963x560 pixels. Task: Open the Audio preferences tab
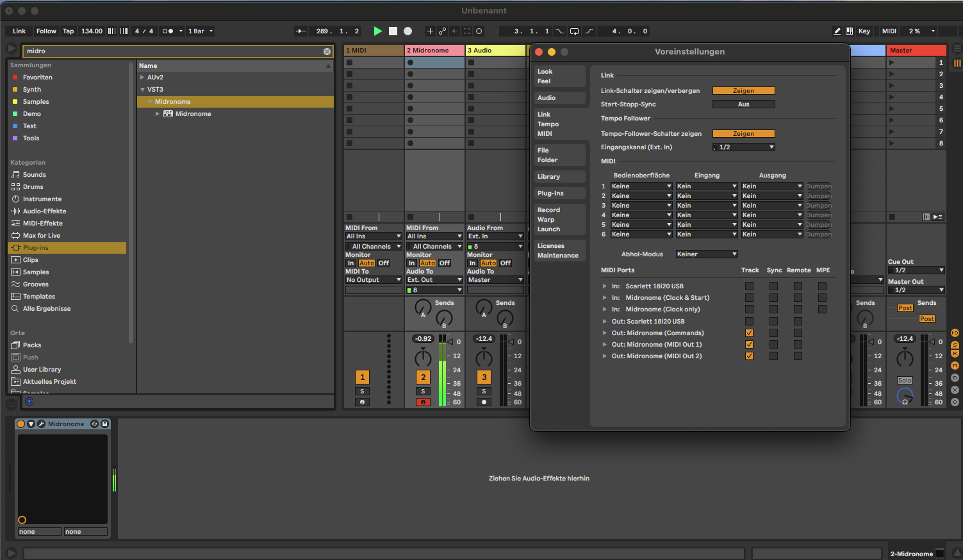coord(547,98)
